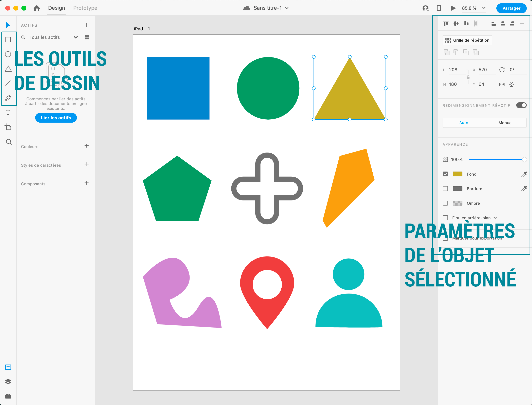Add a new Composants item

[x=87, y=183]
